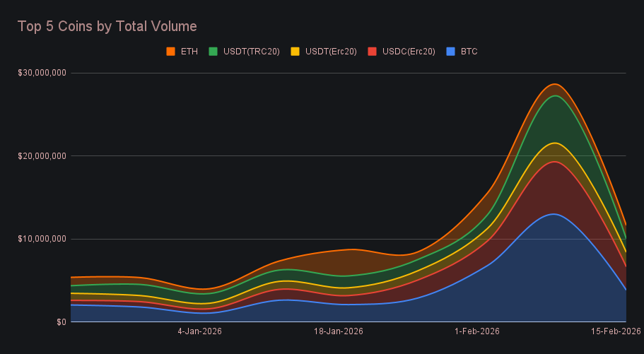Image resolution: width=644 pixels, height=354 pixels.
Task: Click the 'Top 5 Coins by Total Volume' title
Action: 107,26
